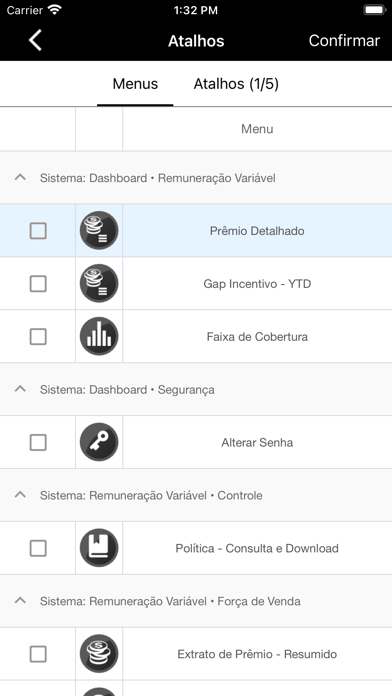Check the Alterar Senha checkbox
Image resolution: width=392 pixels, height=696 pixels.
(x=38, y=442)
